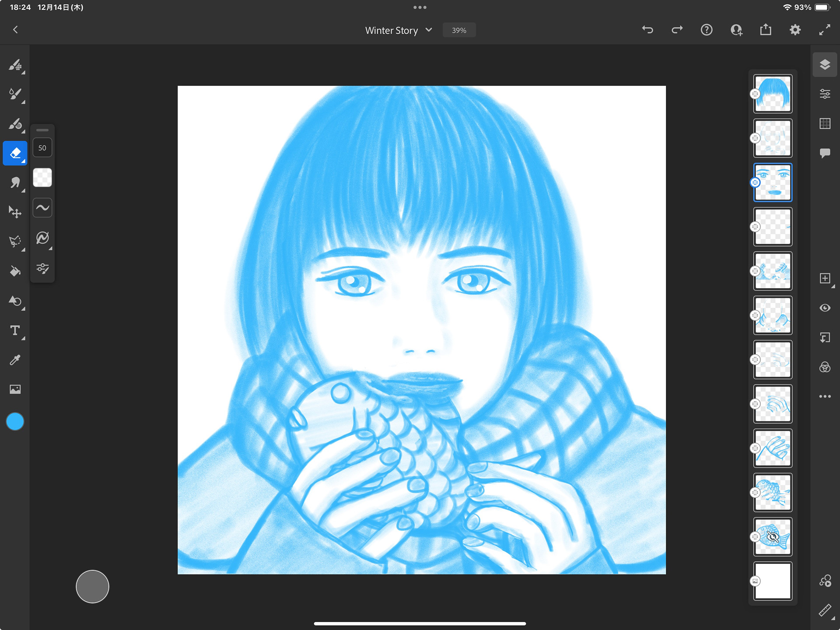Click the undo arrow
This screenshot has width=840, height=630.
point(647,30)
